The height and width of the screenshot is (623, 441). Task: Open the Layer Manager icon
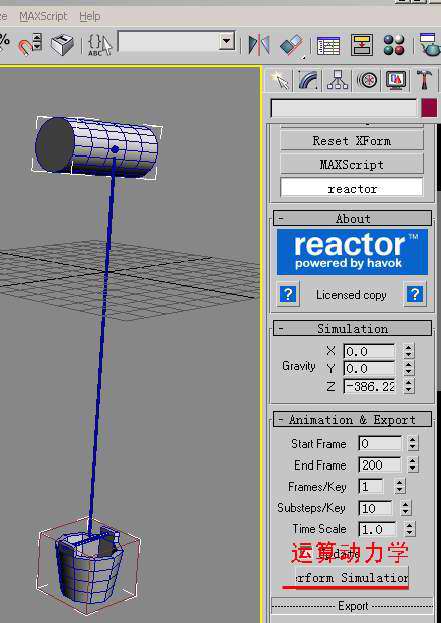329,45
